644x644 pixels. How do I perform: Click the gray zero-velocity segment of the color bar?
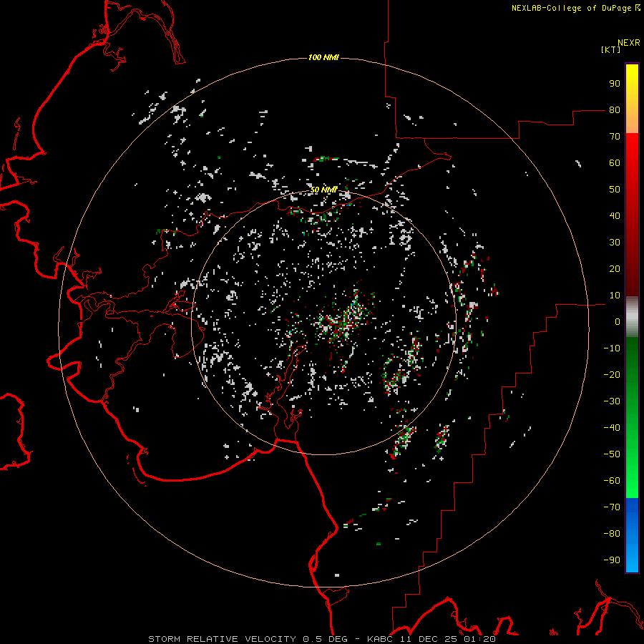coord(632,317)
